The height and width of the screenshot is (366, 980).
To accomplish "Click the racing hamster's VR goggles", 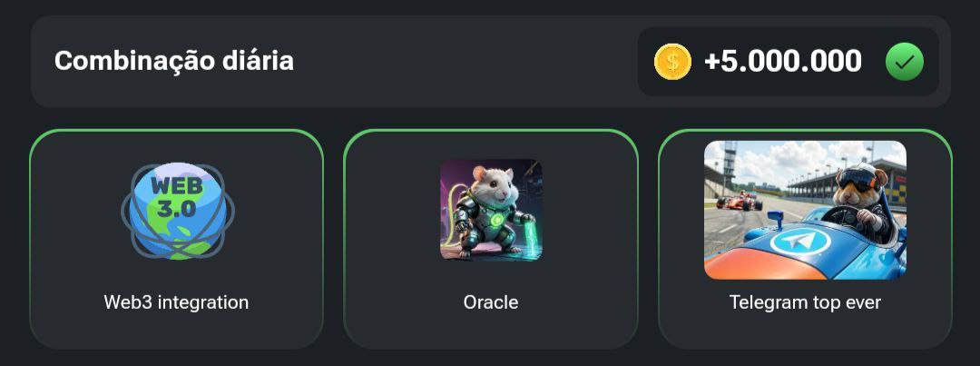I will tap(852, 182).
